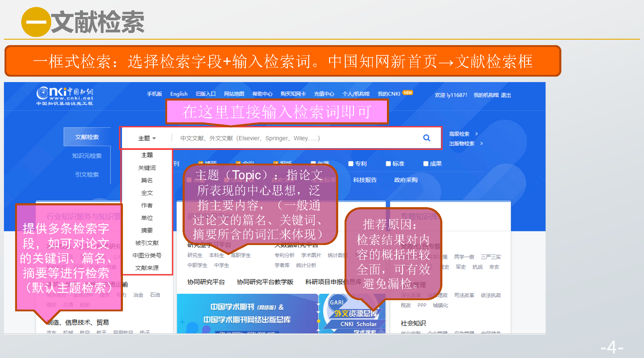Choose 中图分类号 from field list
This screenshot has height=358, width=644.
click(147, 255)
